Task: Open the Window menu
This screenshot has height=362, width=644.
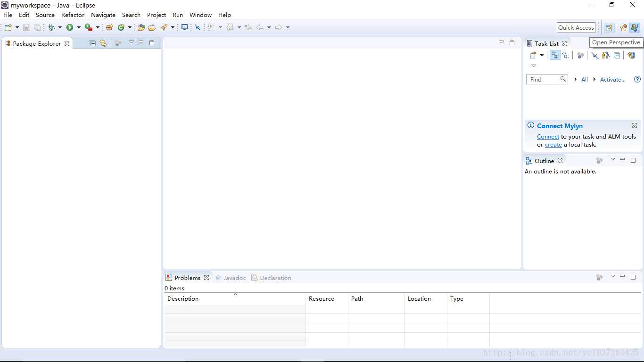Action: coord(200,15)
